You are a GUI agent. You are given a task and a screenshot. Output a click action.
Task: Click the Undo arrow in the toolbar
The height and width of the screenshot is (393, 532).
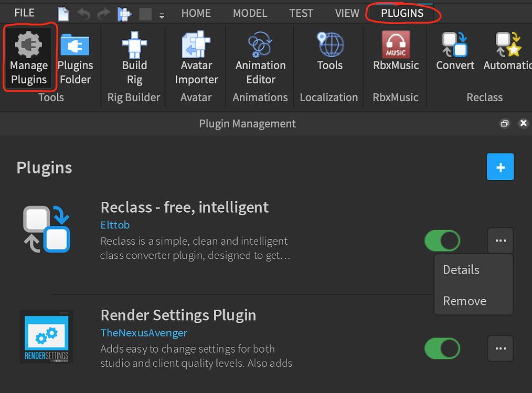click(x=83, y=13)
